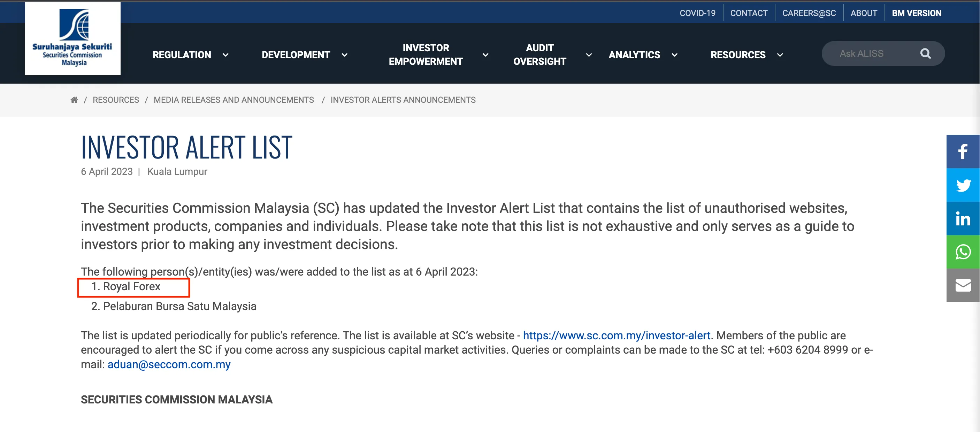Screen dimensions: 980x432
Task: Open Media Releases and Announcements breadcrumb
Action: pyautogui.click(x=233, y=100)
